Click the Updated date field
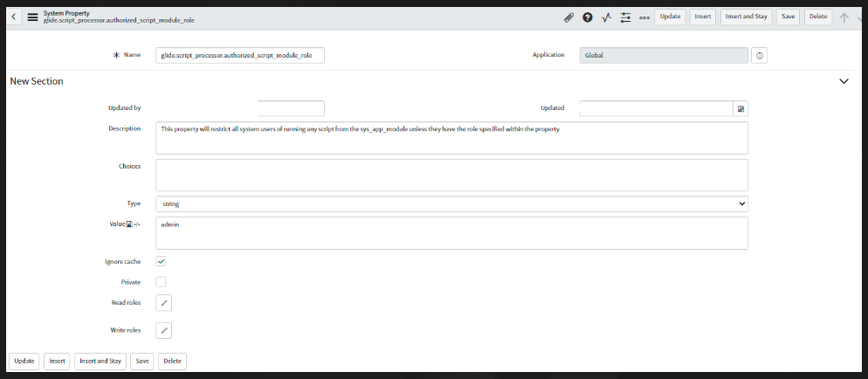The width and height of the screenshot is (868, 379). coord(657,108)
